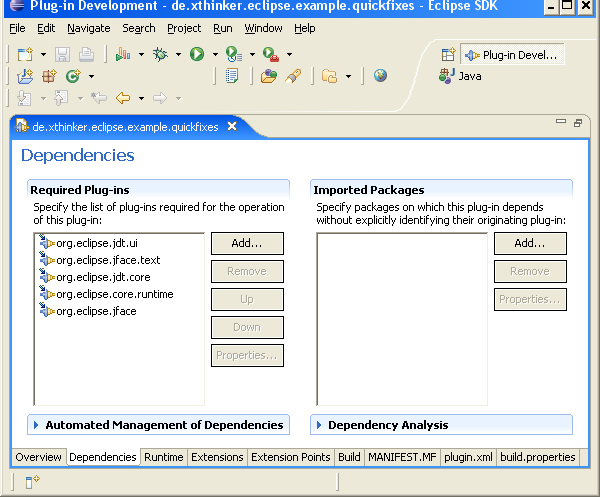Click the green Run button icon
Screen dimensions: 600x497
[x=197, y=54]
